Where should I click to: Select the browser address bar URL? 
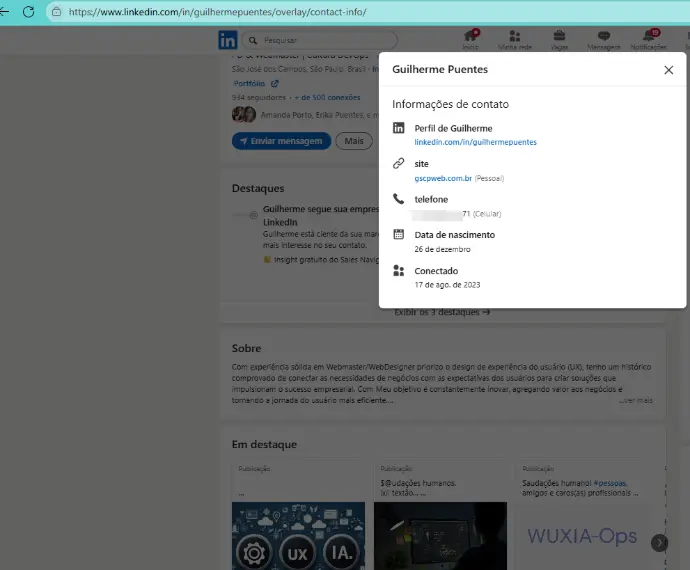pyautogui.click(x=217, y=12)
